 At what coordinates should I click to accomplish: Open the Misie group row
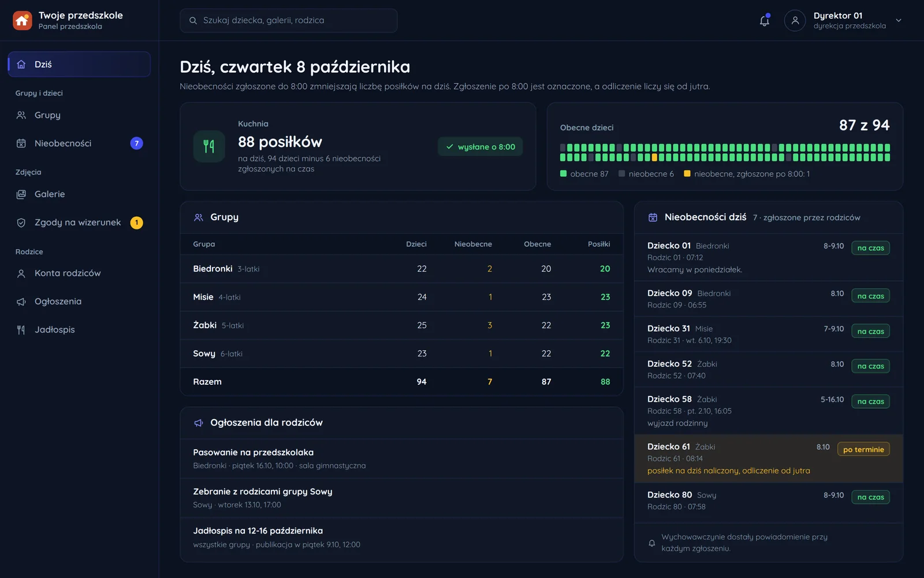401,297
